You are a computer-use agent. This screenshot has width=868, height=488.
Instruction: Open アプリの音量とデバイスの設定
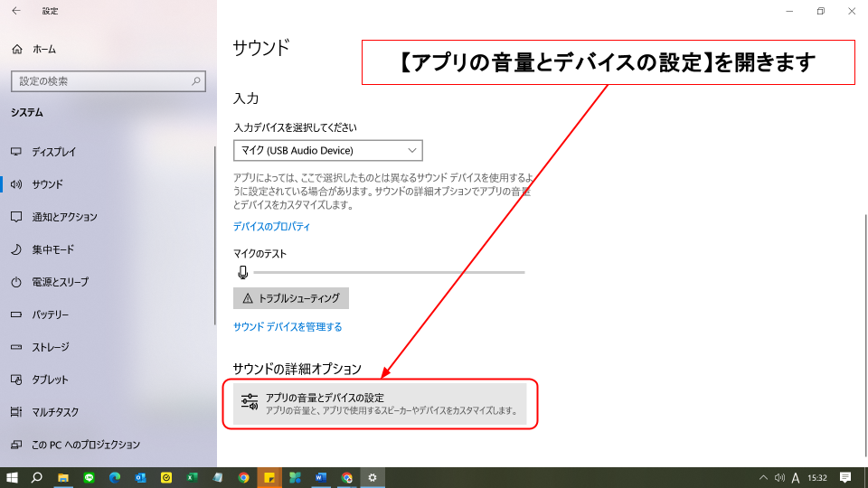pos(380,404)
